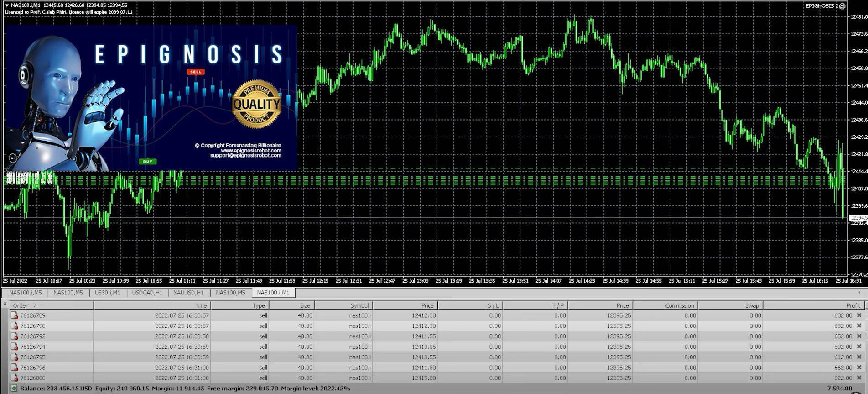Close the trade showing 592.00 profit
The image size is (868, 394).
859,347
